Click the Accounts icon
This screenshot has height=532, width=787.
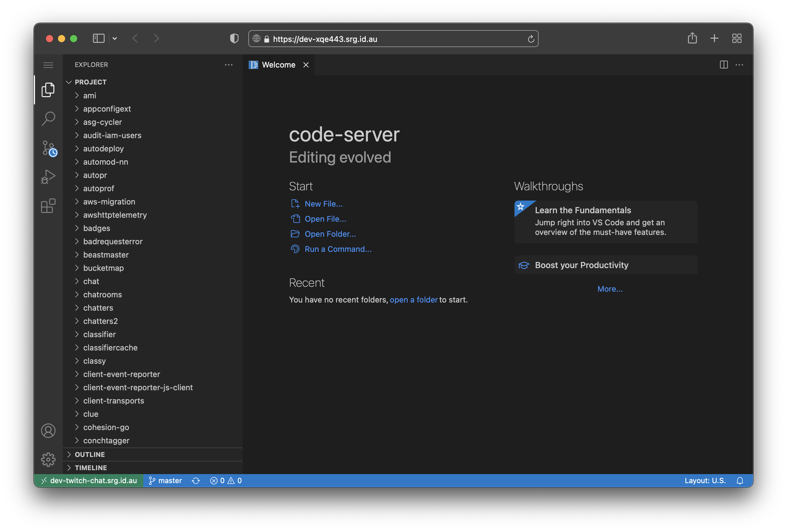[x=48, y=431]
